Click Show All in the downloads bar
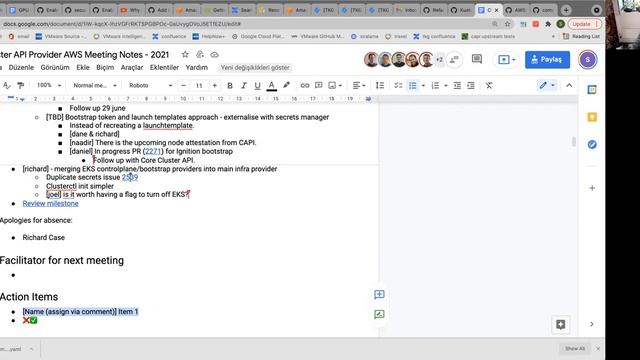 (575, 349)
